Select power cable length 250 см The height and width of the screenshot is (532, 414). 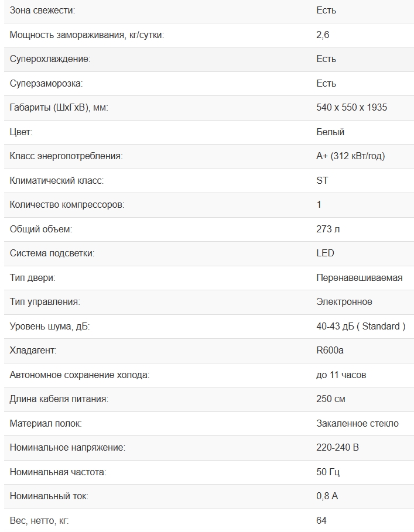[330, 399]
